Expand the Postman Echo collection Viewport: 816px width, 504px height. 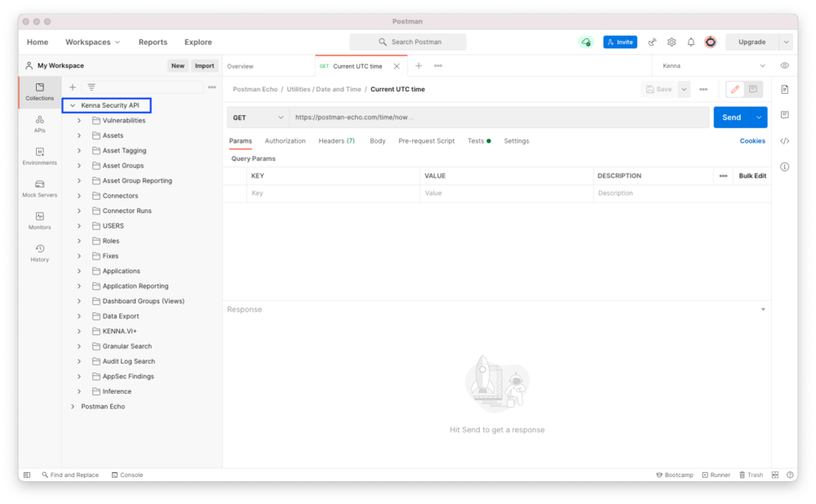pyautogui.click(x=73, y=407)
